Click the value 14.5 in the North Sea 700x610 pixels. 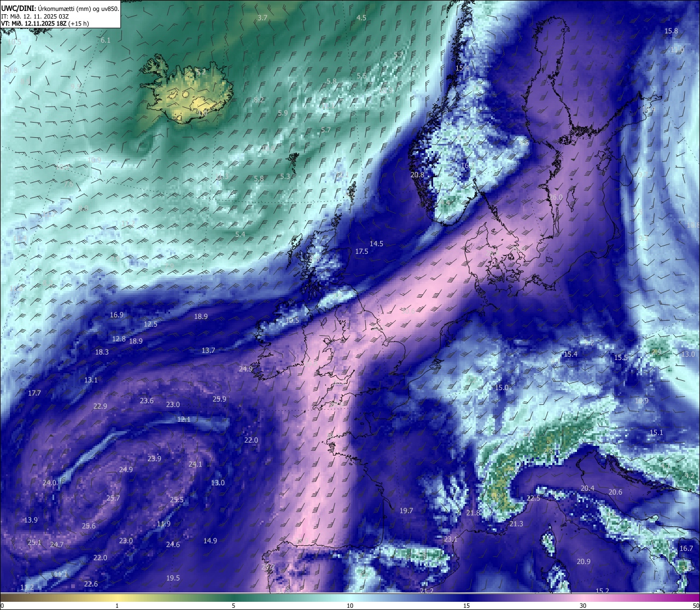coord(376,243)
